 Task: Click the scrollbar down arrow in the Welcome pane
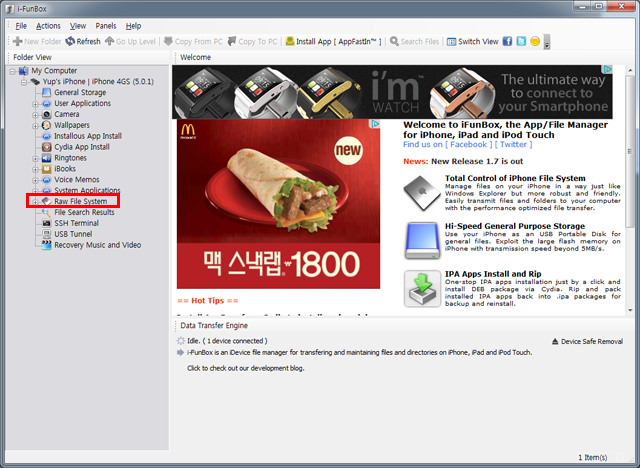pos(630,311)
